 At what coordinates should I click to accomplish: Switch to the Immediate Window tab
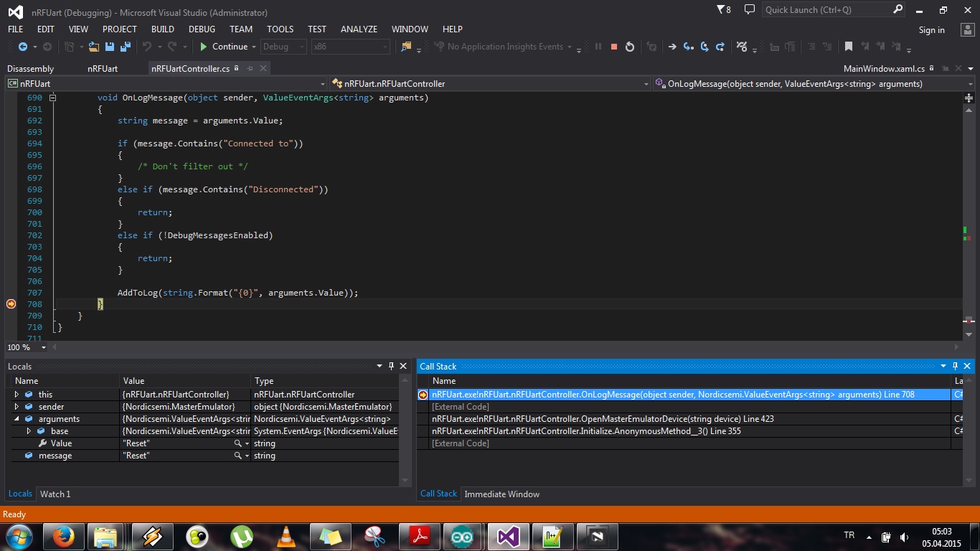(501, 494)
